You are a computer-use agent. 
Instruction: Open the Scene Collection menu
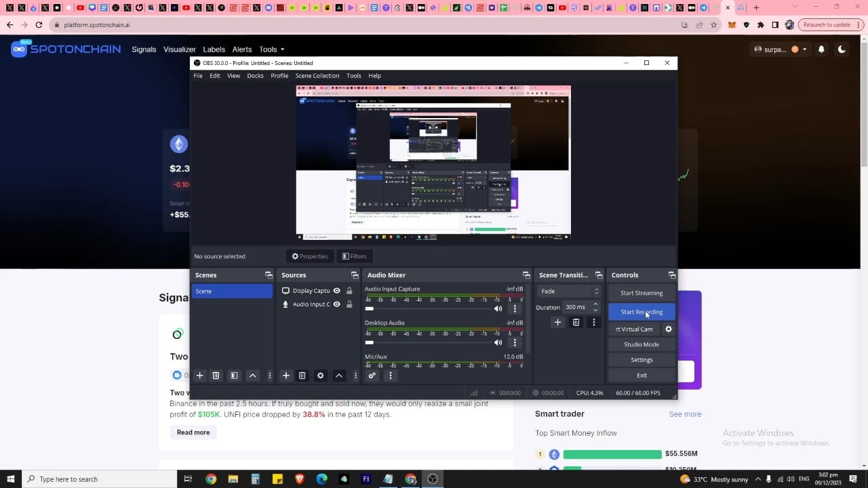pos(317,76)
